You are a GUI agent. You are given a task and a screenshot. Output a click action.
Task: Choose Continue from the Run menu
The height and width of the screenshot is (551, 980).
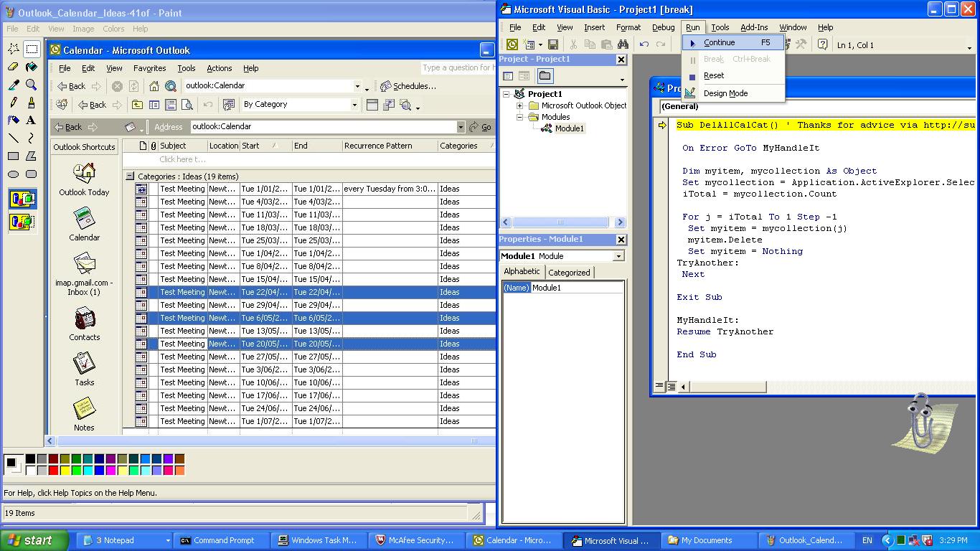click(732, 42)
